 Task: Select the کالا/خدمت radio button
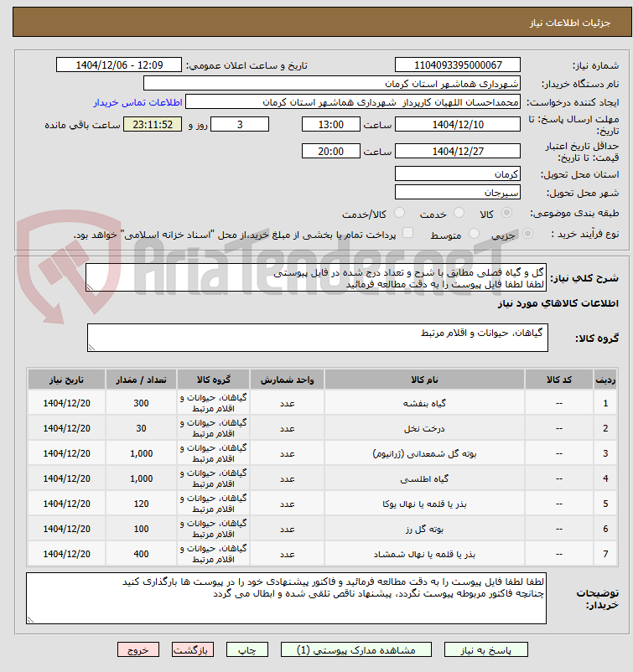399,213
